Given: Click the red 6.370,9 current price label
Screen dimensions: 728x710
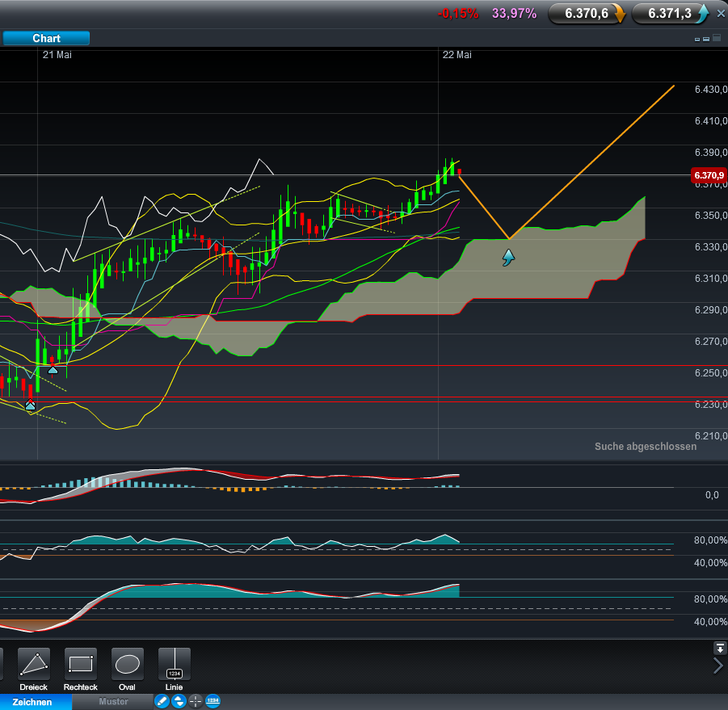Looking at the screenshot, I should 707,175.
